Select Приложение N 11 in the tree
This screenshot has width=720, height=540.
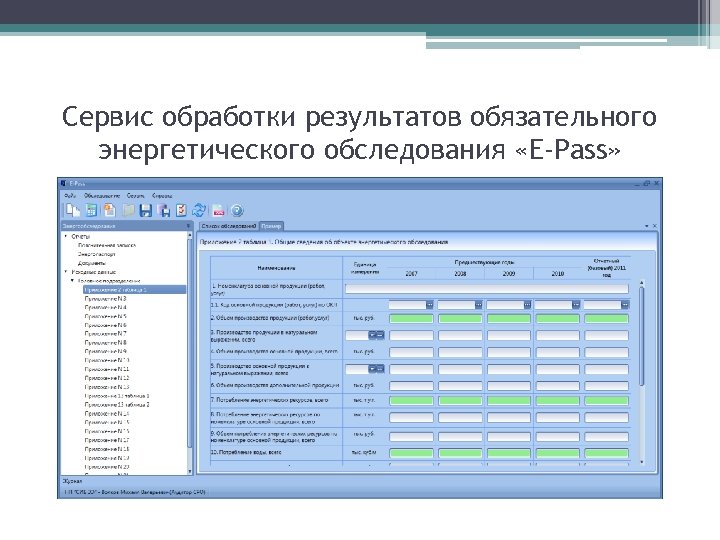pyautogui.click(x=107, y=369)
